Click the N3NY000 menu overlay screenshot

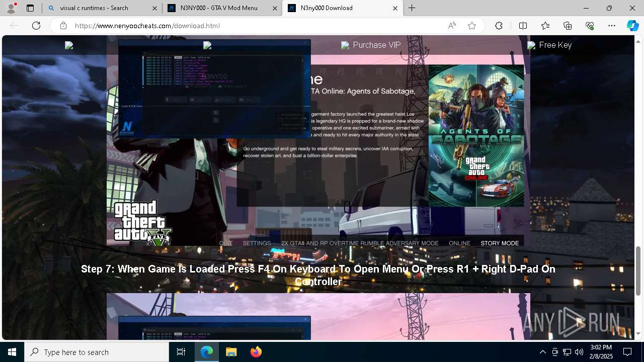(214, 89)
